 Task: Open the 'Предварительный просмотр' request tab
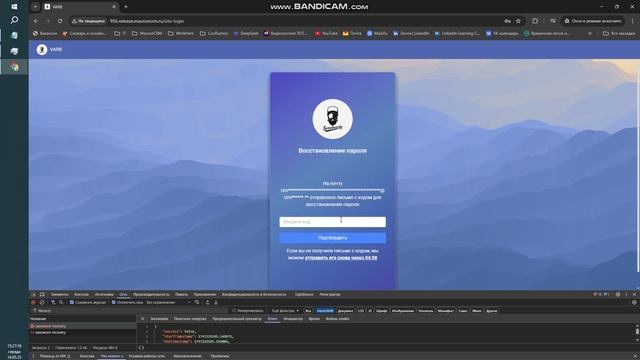click(x=237, y=319)
